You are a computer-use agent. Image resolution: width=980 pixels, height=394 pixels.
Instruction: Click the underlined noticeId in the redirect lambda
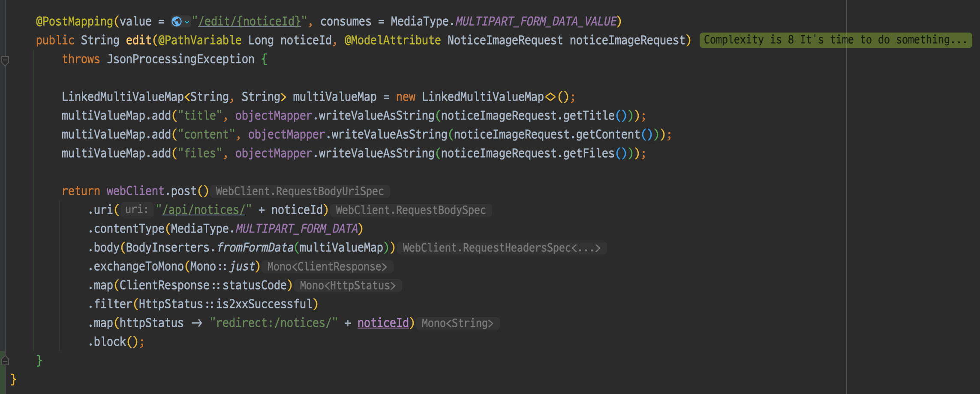point(383,323)
